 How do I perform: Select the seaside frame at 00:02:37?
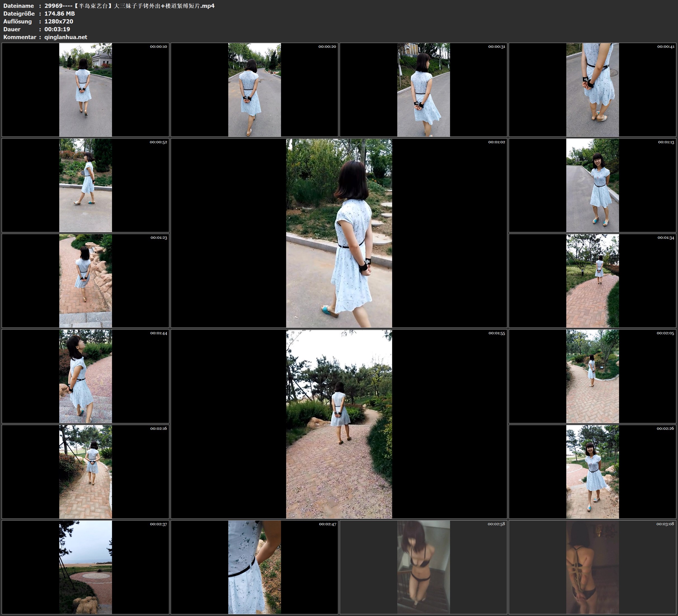click(x=85, y=567)
